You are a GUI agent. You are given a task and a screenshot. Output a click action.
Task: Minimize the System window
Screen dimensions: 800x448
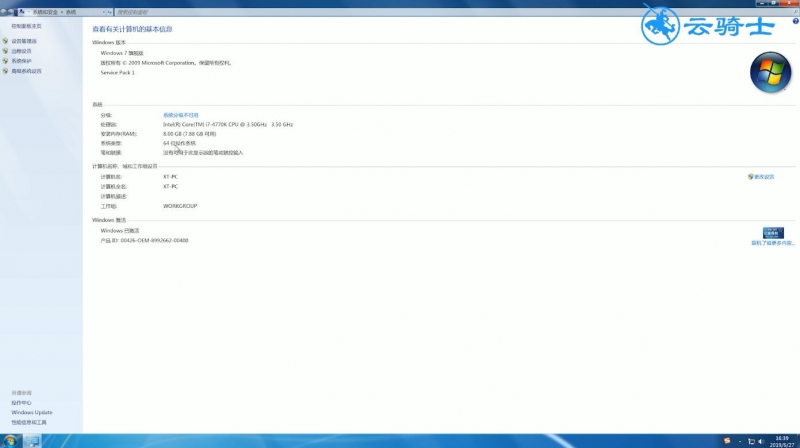pyautogui.click(x=762, y=3)
